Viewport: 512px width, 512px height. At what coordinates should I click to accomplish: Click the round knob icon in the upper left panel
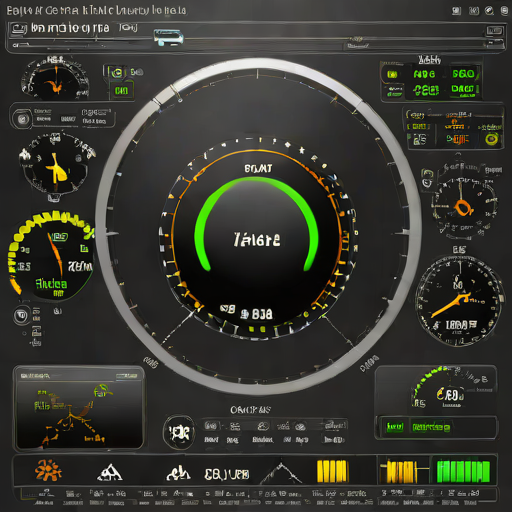click(x=22, y=119)
